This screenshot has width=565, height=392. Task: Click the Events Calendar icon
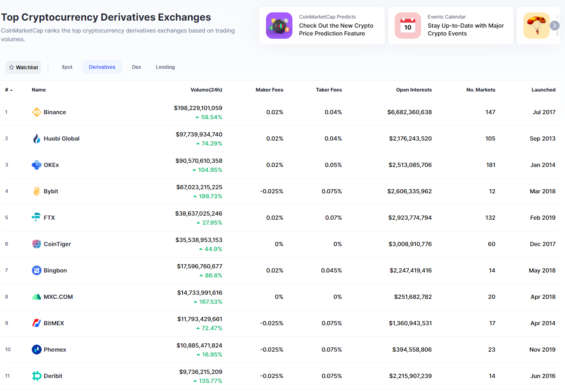coord(408,26)
